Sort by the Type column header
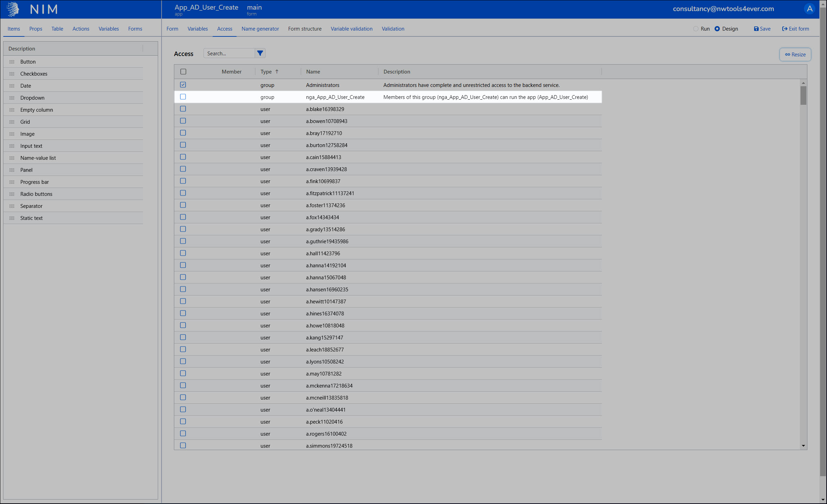Image resolution: width=827 pixels, height=504 pixels. (x=266, y=72)
